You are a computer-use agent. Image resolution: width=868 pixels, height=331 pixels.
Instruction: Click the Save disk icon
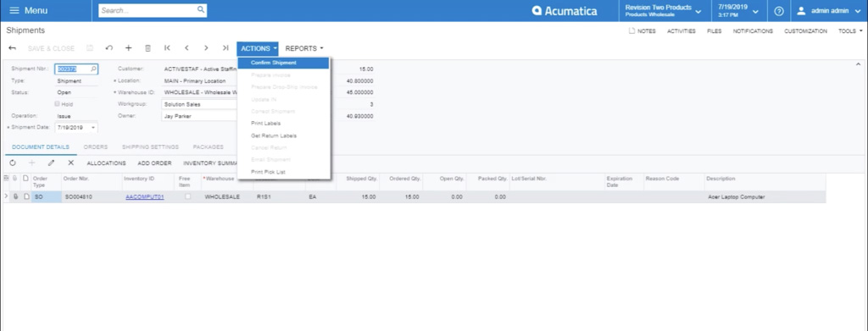90,48
